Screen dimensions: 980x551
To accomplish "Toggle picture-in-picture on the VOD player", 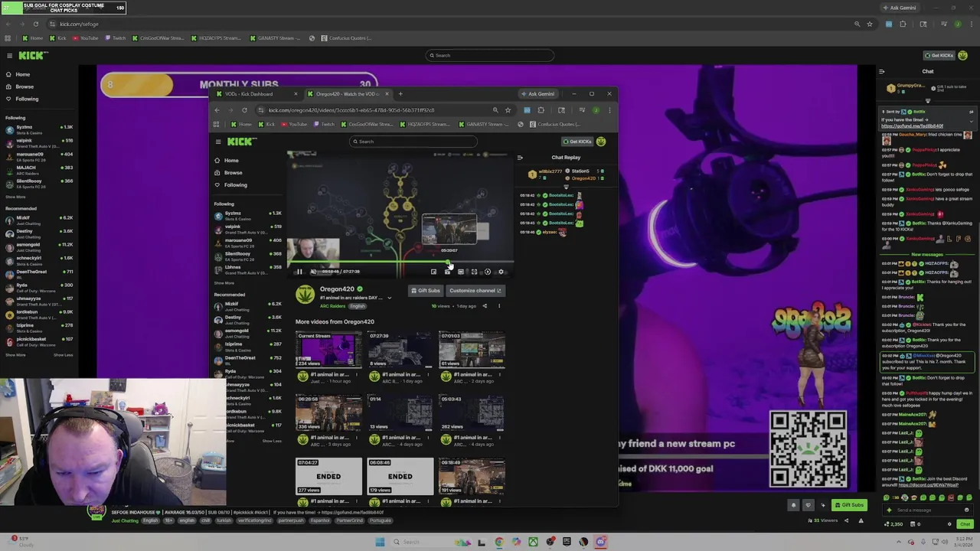I will (433, 272).
